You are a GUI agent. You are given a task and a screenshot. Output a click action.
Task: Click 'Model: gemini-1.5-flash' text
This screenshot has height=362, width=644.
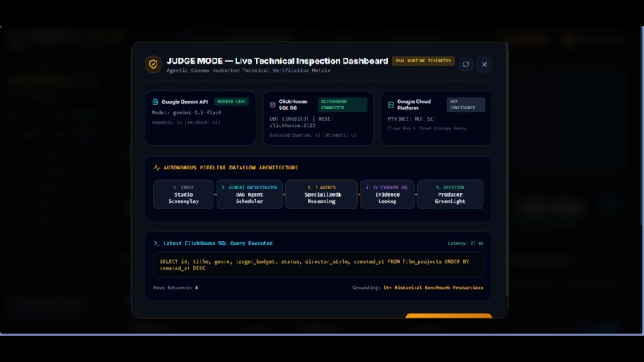186,113
